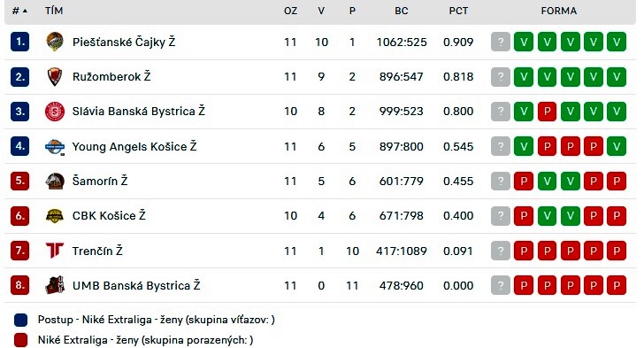Image resolution: width=644 pixels, height=348 pixels.
Task: Click the Šamorín Ž team logo
Action: 55,181
